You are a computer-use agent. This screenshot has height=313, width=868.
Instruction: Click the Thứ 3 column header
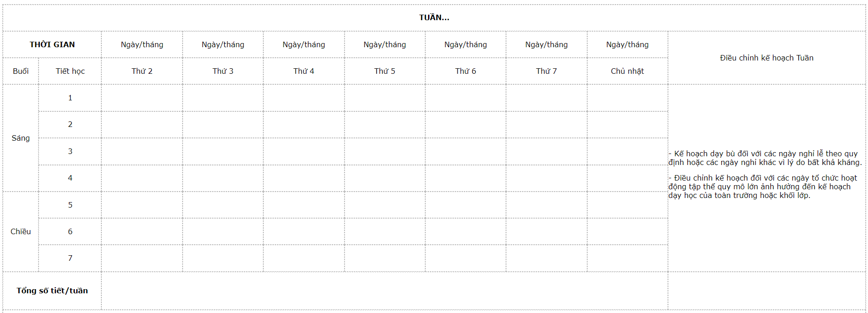pyautogui.click(x=223, y=71)
